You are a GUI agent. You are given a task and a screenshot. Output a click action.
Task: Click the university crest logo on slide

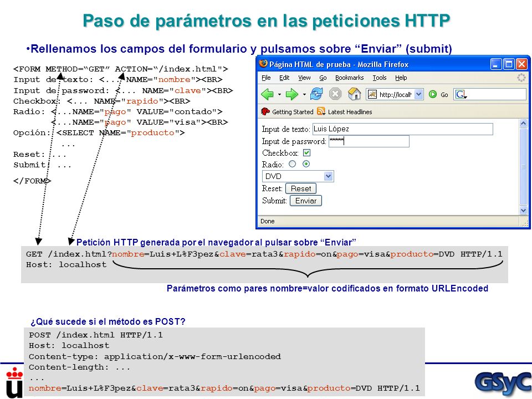pyautogui.click(x=14, y=383)
